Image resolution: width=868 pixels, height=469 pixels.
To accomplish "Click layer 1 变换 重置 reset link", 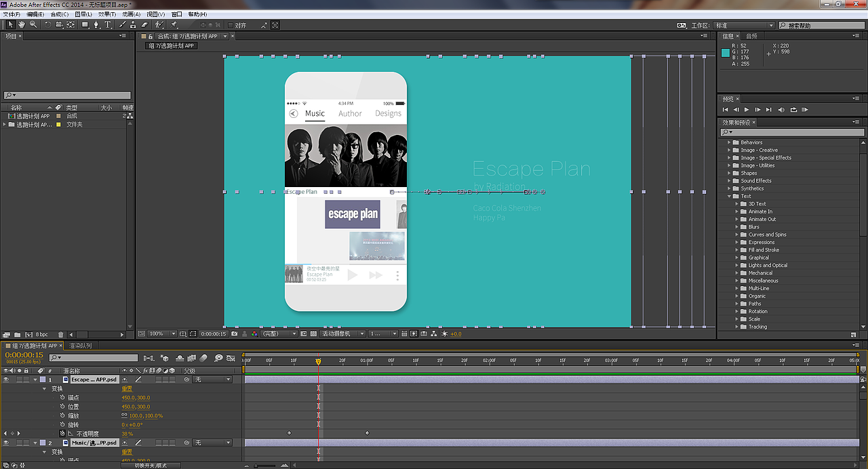I will [x=127, y=389].
